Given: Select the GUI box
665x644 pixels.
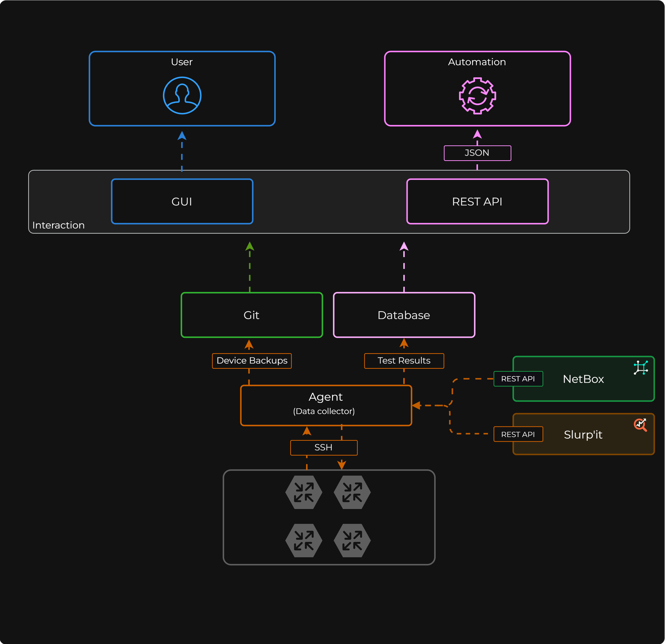Looking at the screenshot, I should pos(182,201).
